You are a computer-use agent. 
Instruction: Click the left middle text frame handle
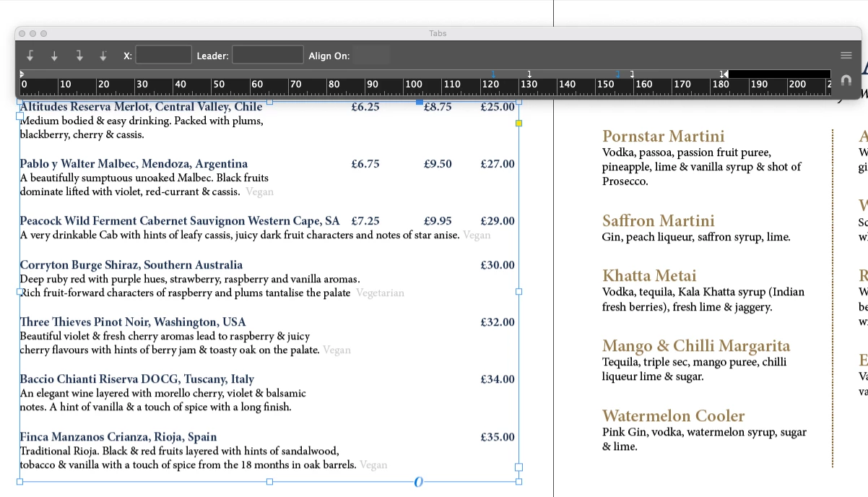[x=19, y=292]
